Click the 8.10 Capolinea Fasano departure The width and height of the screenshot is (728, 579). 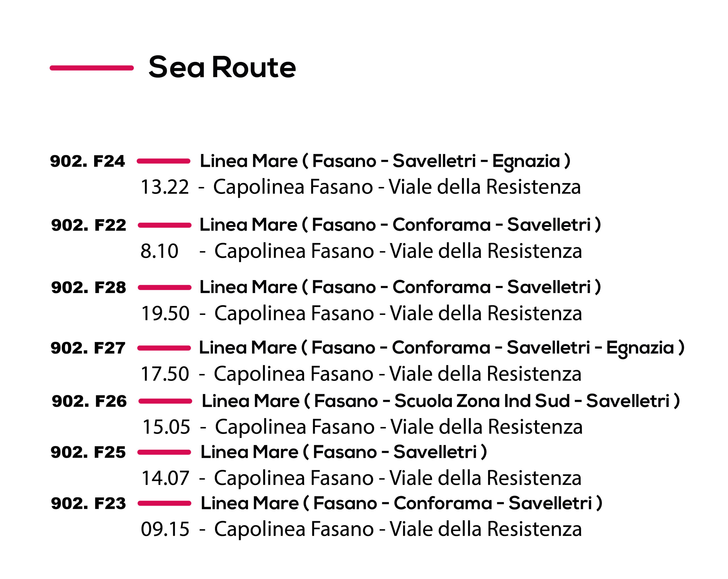pos(361,251)
